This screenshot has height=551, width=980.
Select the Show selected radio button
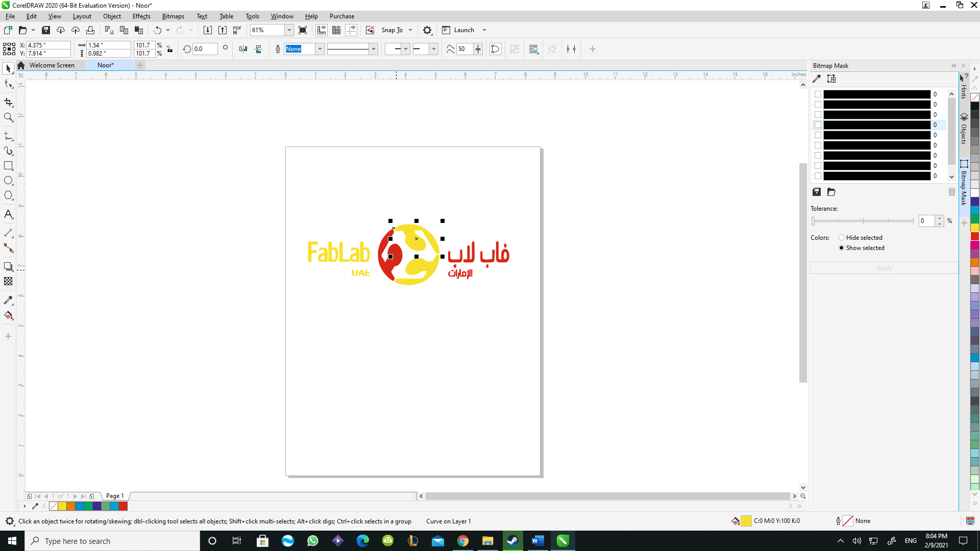tap(841, 248)
